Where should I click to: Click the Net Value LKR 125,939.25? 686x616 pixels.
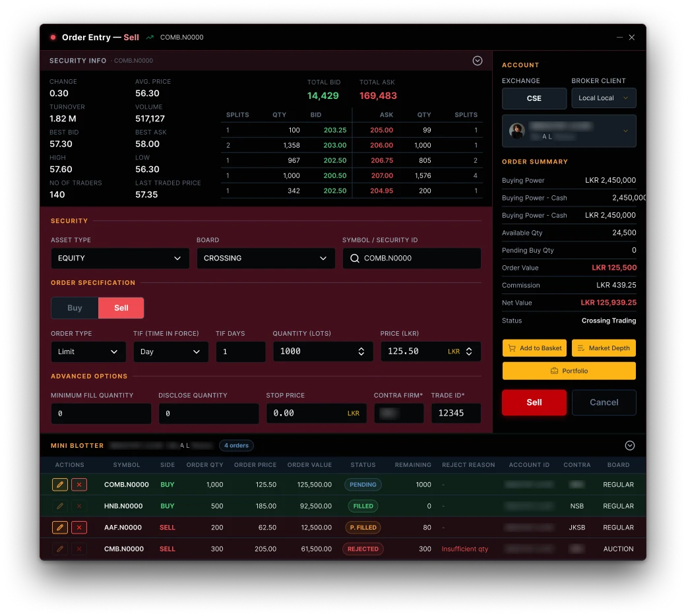click(x=609, y=303)
